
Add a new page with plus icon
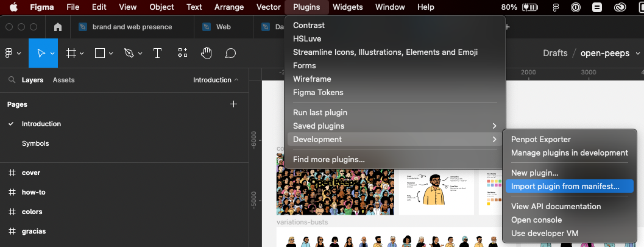tap(234, 104)
